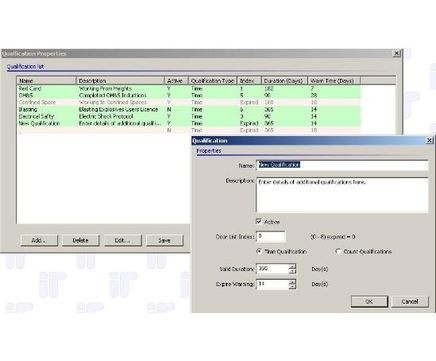Sort by the Description column header
Image resolution: width=436 pixels, height=361 pixels.
120,81
